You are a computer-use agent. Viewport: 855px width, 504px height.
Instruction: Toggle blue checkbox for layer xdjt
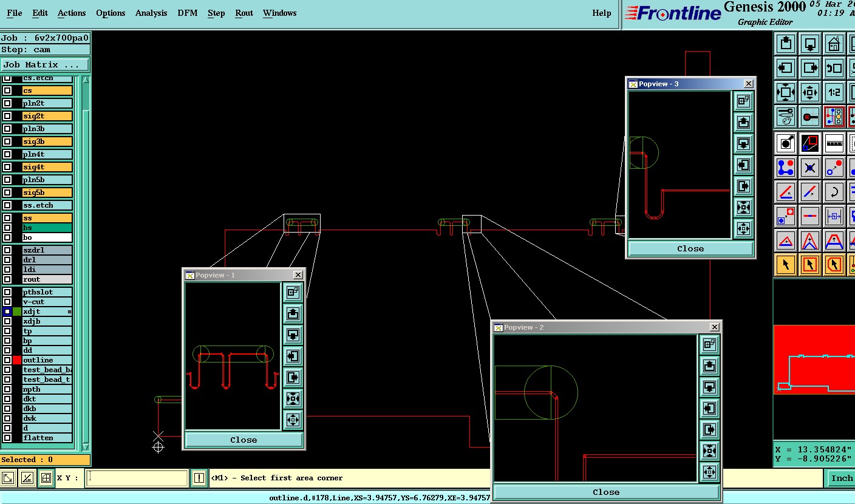pyautogui.click(x=7, y=312)
